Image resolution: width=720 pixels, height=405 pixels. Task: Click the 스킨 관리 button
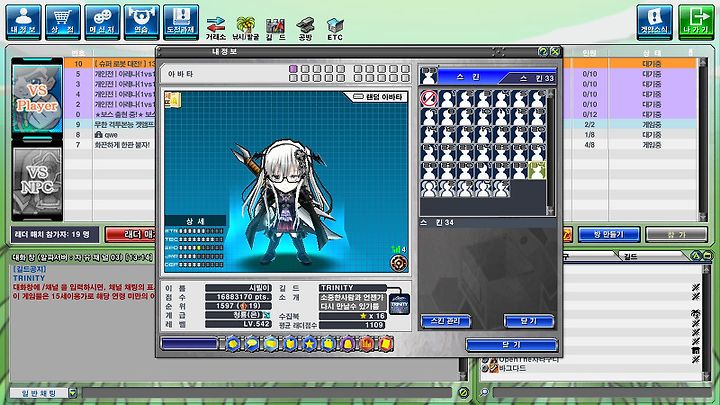[x=446, y=321]
